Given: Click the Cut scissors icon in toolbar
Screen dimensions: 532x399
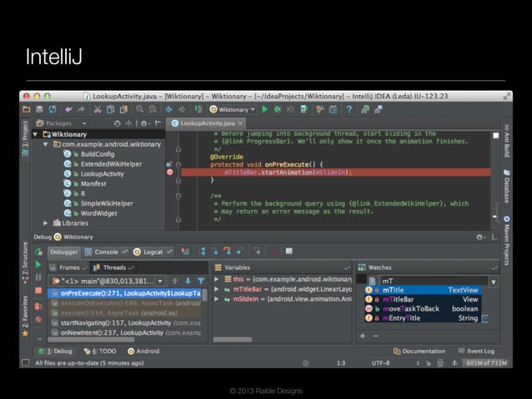Looking at the screenshot, I should tap(96, 109).
